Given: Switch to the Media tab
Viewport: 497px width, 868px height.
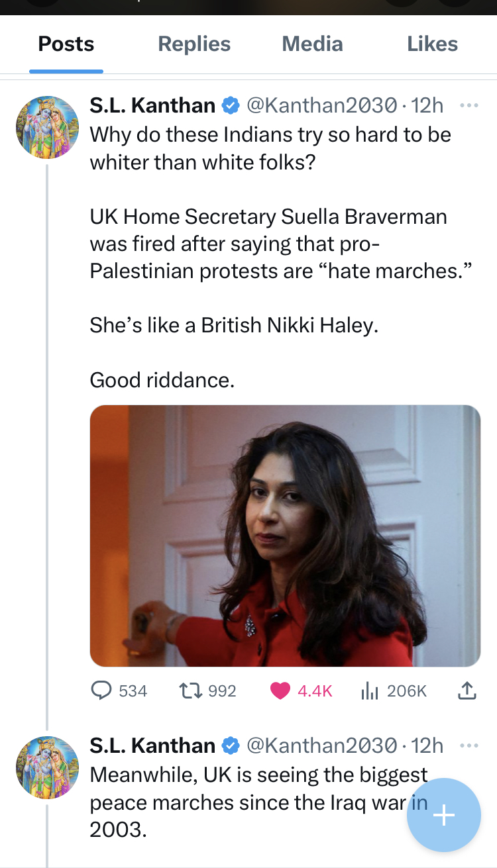Looking at the screenshot, I should point(312,44).
